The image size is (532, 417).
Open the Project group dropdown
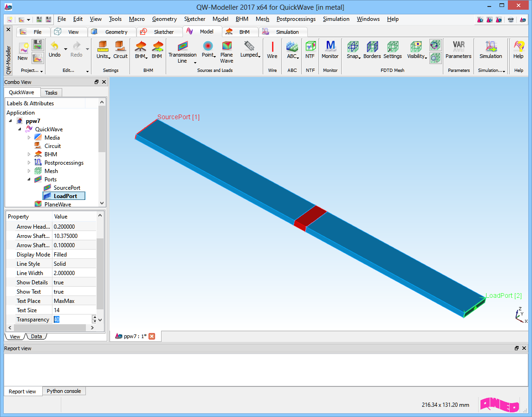pyautogui.click(x=41, y=71)
